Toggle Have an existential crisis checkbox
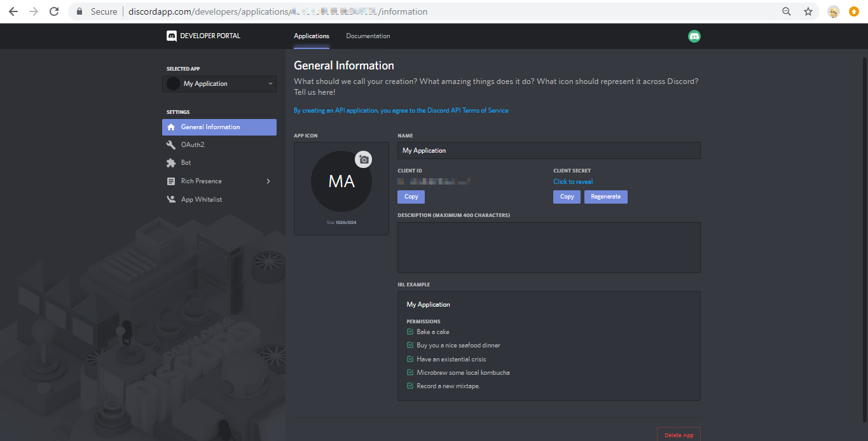Image resolution: width=868 pixels, height=441 pixels. coord(410,359)
